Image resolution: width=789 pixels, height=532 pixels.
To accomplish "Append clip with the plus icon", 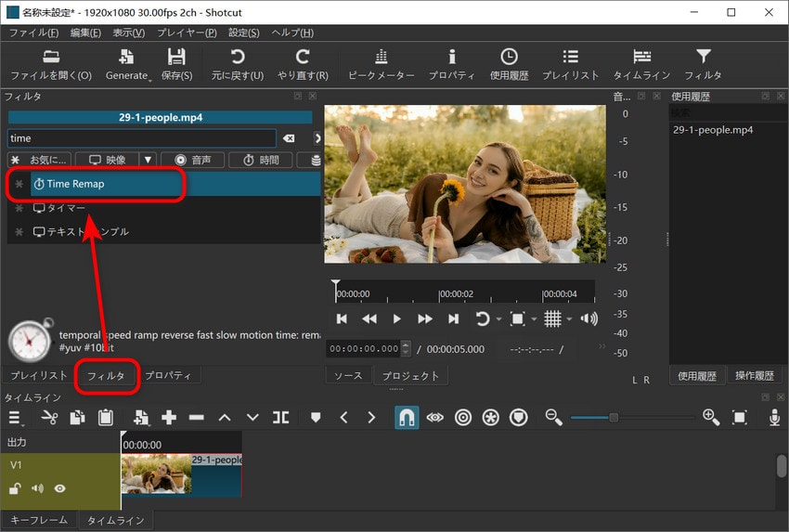I will click(x=169, y=418).
